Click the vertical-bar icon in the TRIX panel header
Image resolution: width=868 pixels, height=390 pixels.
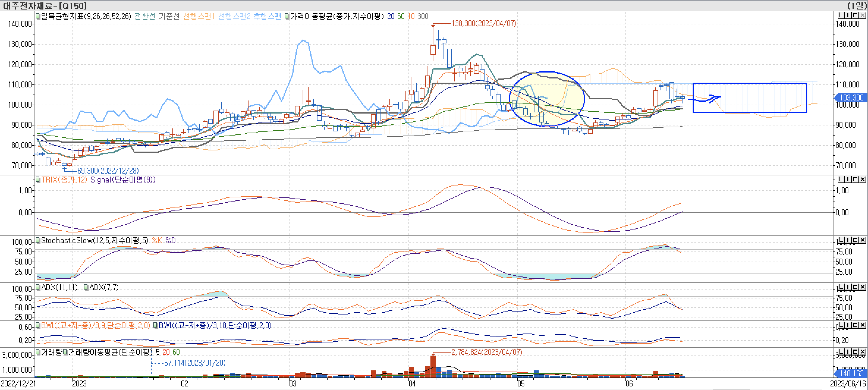[x=848, y=179]
